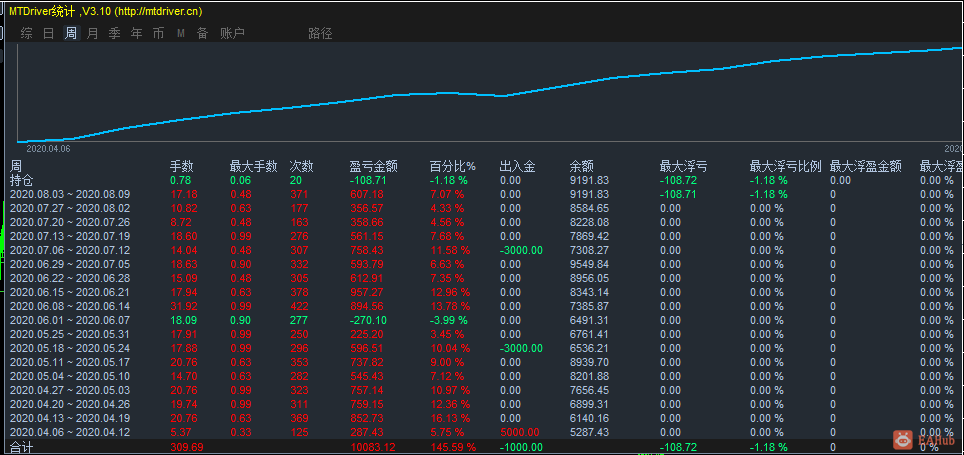Click the 最大手数 column header
Viewport: 964px width, 455px height.
coord(253,166)
